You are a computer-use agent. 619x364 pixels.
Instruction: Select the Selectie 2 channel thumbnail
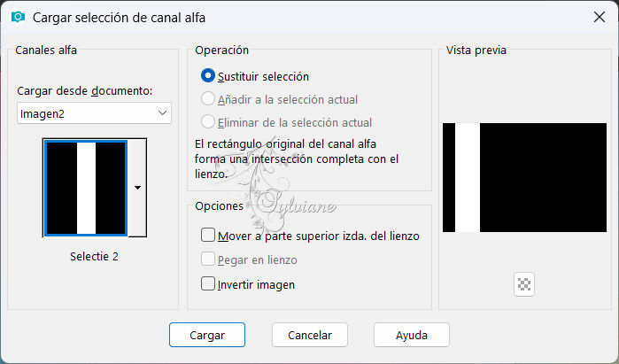(86, 188)
